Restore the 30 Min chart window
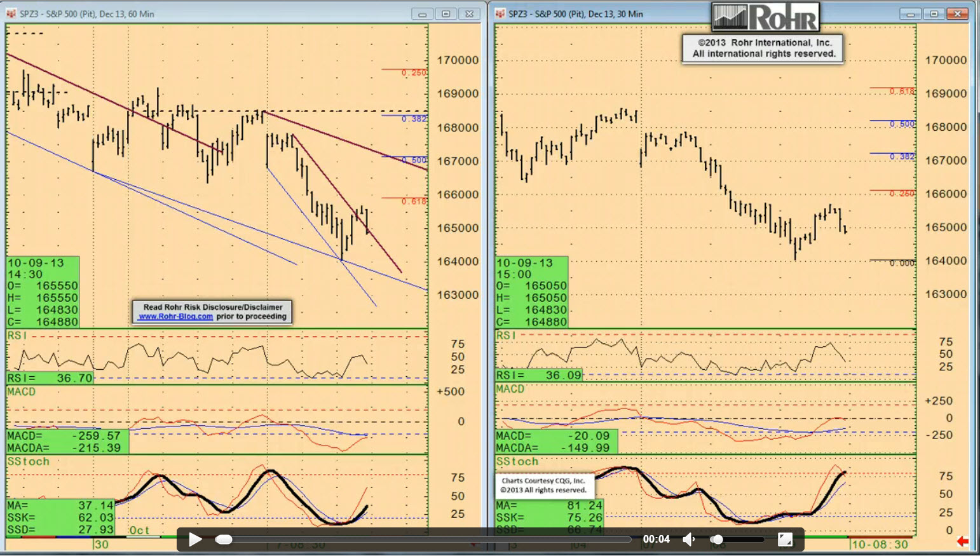The image size is (980, 556). click(934, 13)
